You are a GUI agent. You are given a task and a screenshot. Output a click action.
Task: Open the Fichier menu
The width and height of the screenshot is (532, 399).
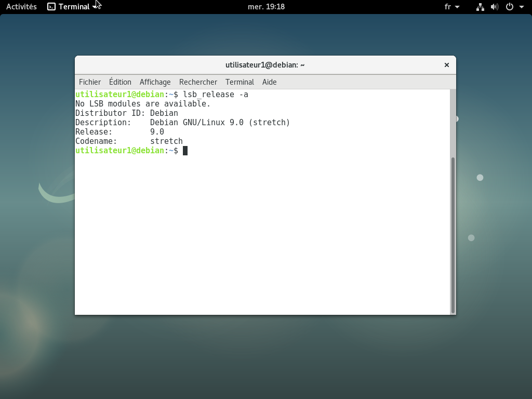point(90,82)
